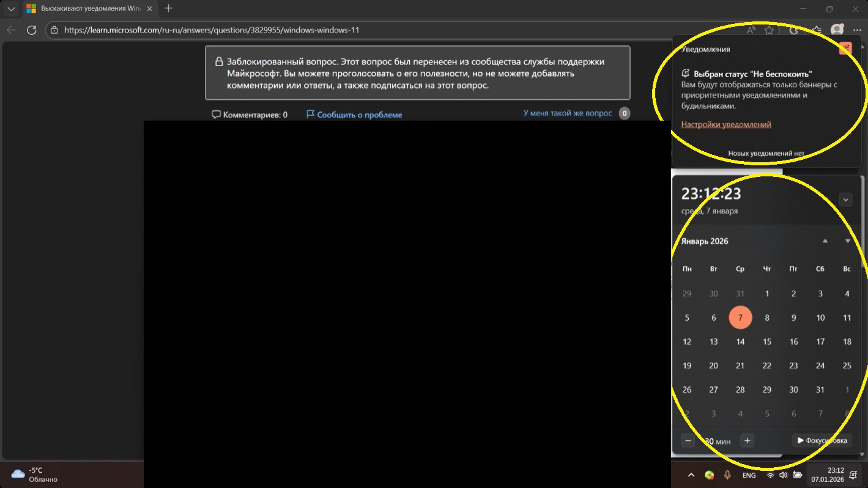Click the "Сообщить о проблеме" link
The height and width of the screenshot is (488, 868).
coord(354,114)
